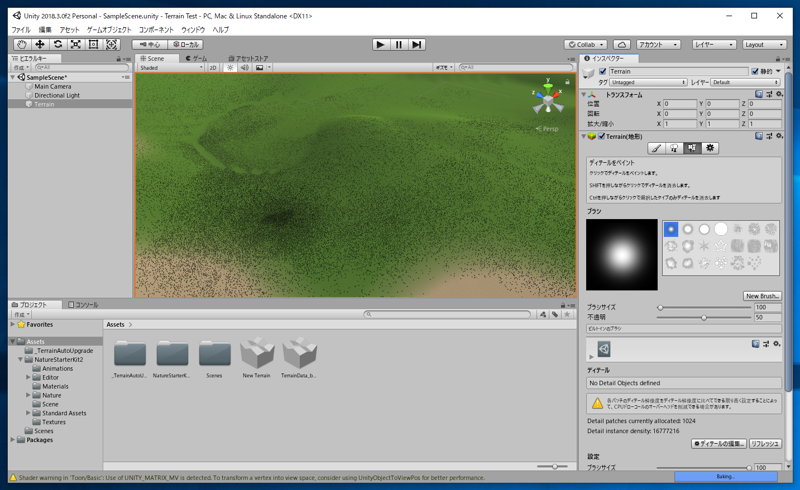Open the Window (ウィンドウ) menu
800x490 pixels.
(x=193, y=30)
